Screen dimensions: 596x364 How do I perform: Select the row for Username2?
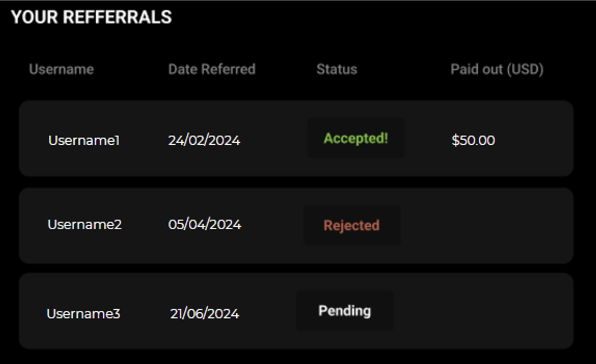coord(296,225)
